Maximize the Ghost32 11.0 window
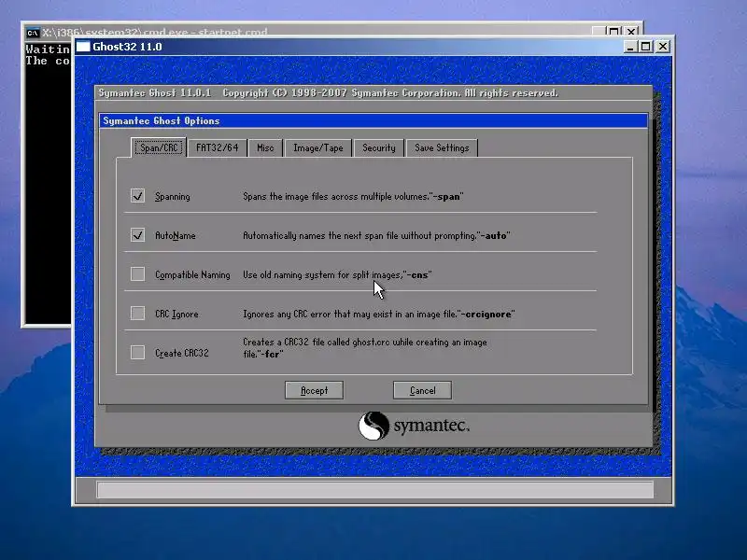 (x=645, y=46)
